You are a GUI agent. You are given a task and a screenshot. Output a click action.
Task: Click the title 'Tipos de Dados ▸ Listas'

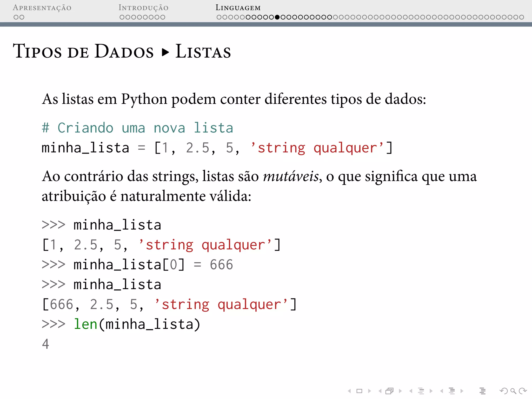pyautogui.click(x=122, y=51)
